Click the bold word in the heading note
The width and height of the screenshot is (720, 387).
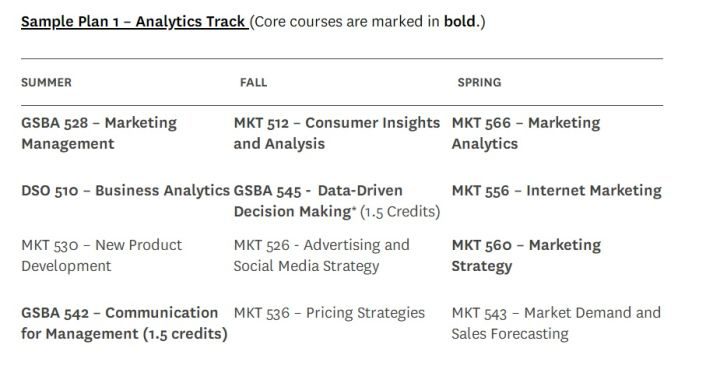coord(459,22)
